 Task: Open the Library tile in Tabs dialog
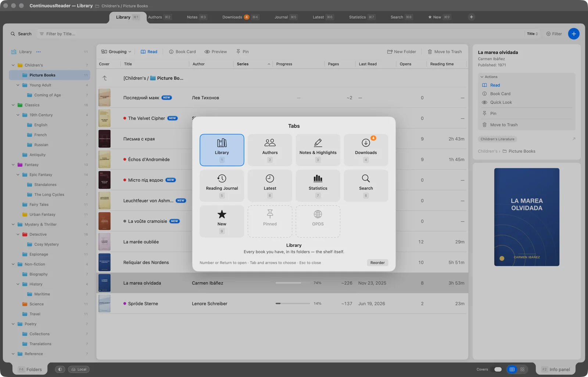pyautogui.click(x=222, y=150)
